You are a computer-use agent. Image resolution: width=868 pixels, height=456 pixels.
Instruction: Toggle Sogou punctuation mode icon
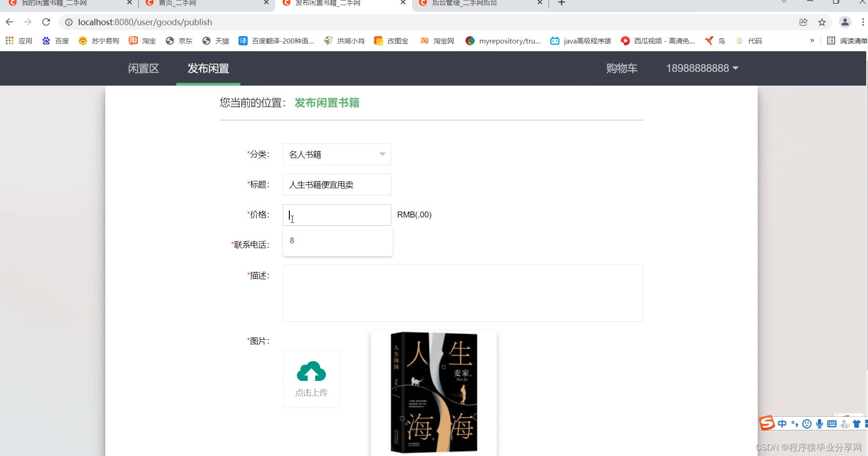click(x=795, y=424)
